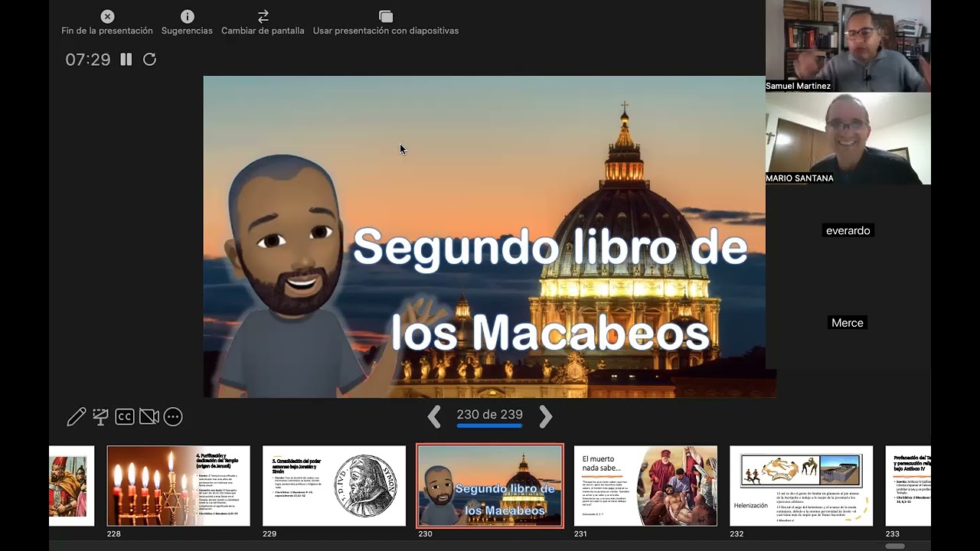Advance to the next slide arrow
Viewport: 980px width, 551px height.
pyautogui.click(x=545, y=416)
